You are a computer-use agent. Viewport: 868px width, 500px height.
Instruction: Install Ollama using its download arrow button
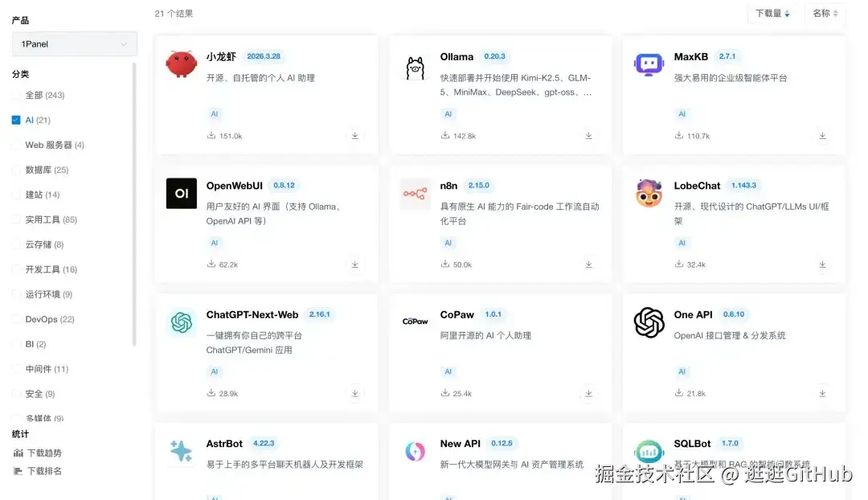tap(588, 136)
